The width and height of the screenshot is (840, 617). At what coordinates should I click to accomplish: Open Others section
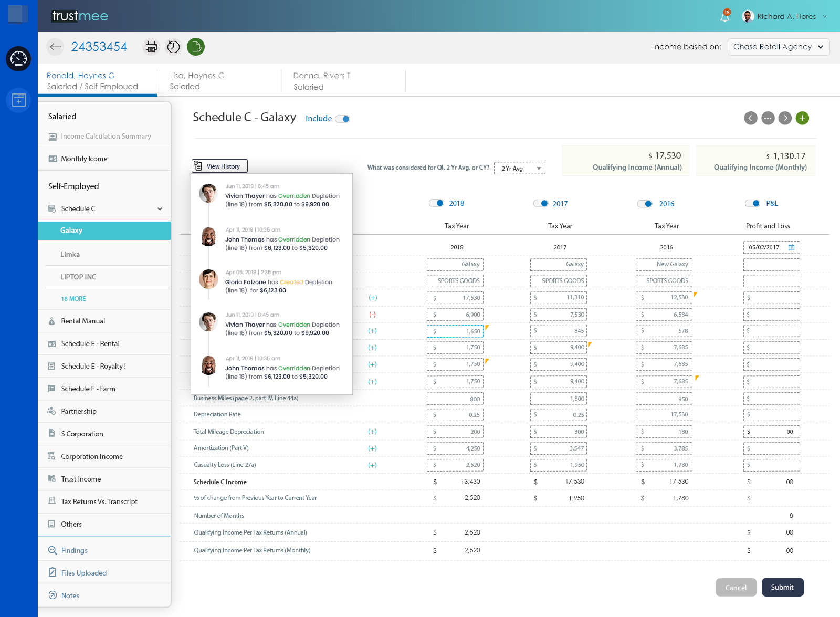(x=104, y=524)
